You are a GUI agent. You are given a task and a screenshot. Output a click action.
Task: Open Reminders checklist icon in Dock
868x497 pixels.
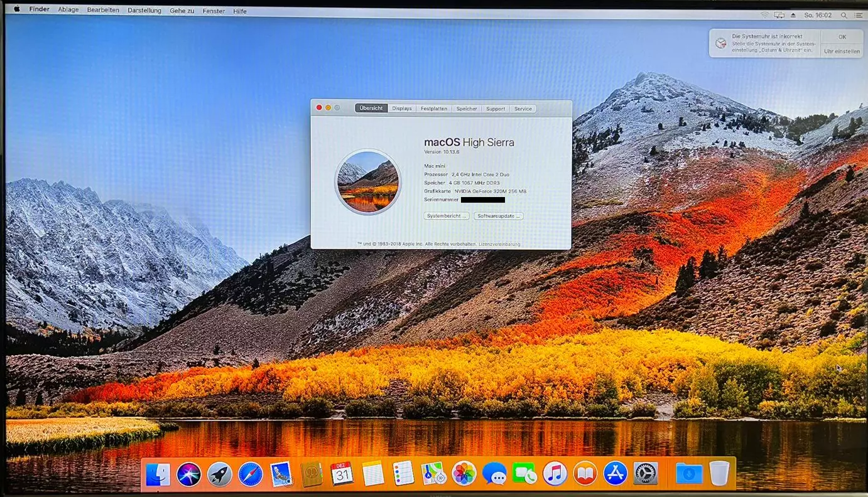pyautogui.click(x=403, y=474)
